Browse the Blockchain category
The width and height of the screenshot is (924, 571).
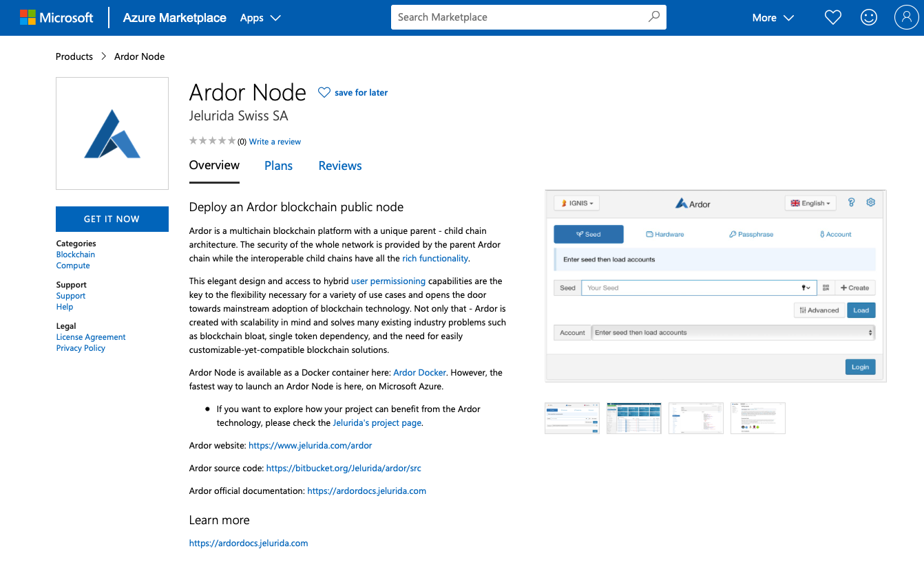(75, 254)
